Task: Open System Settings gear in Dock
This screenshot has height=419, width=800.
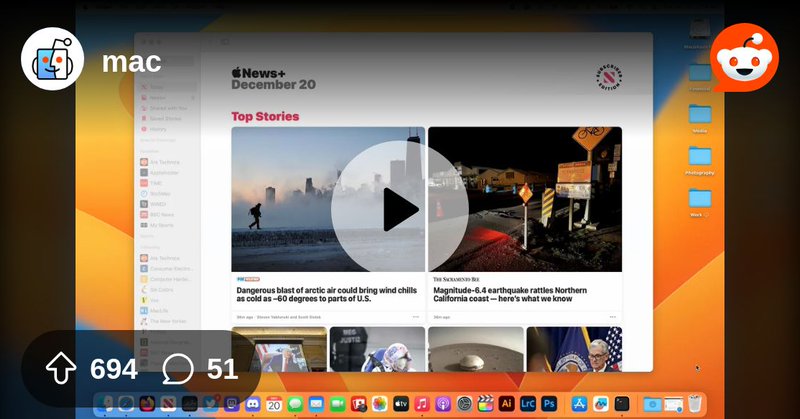Action: (x=464, y=404)
